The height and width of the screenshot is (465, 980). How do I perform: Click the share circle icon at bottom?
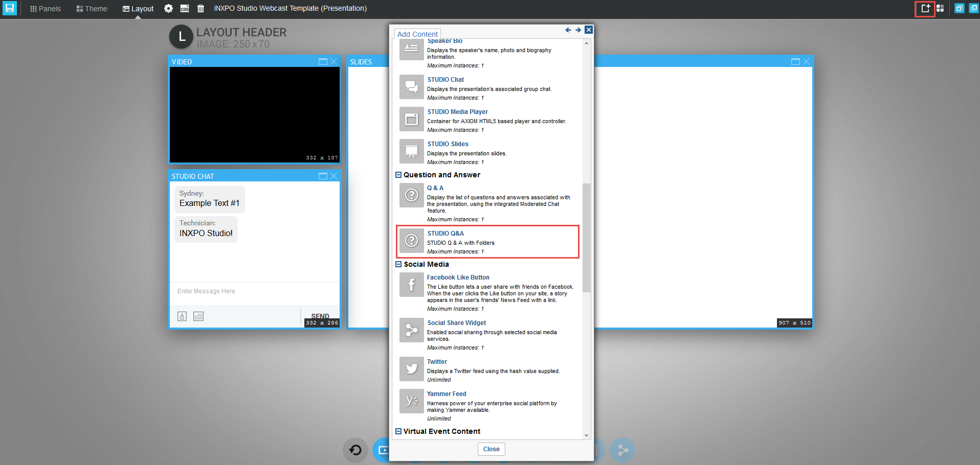[622, 450]
